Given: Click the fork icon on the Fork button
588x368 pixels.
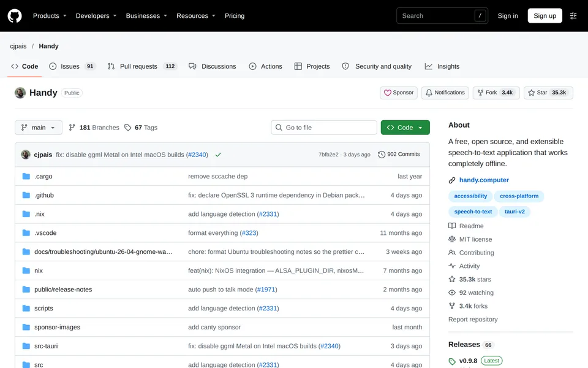Looking at the screenshot, I should (480, 93).
